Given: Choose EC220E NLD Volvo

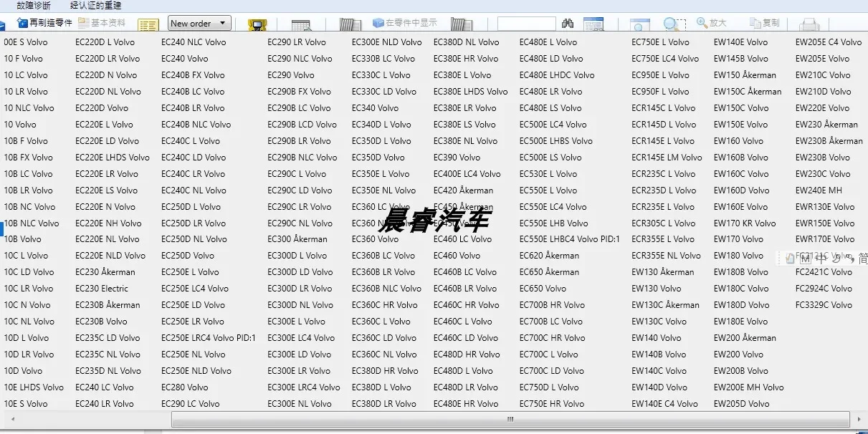Looking at the screenshot, I should coord(110,256).
